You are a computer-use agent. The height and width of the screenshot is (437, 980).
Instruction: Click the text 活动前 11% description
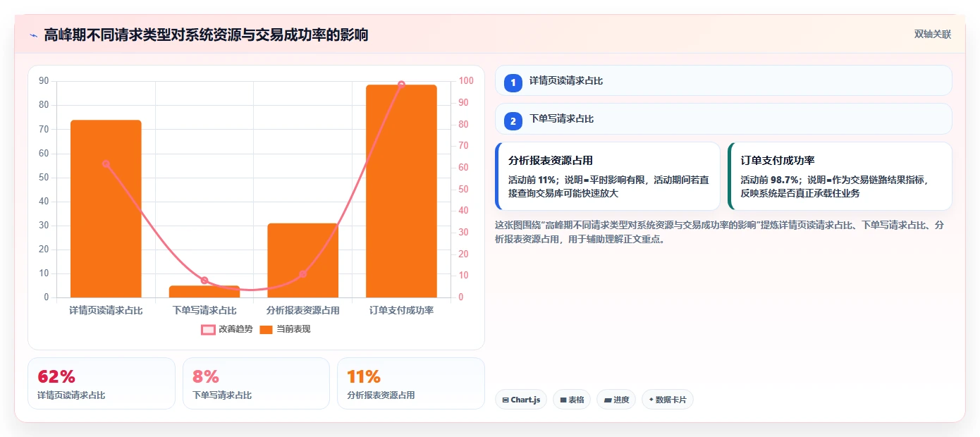pyautogui.click(x=608, y=186)
